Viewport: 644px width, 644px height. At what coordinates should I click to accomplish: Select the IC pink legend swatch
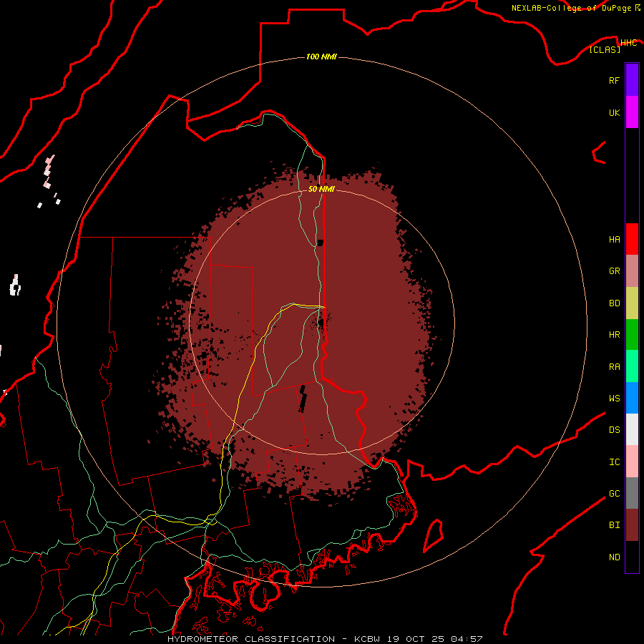point(632,462)
